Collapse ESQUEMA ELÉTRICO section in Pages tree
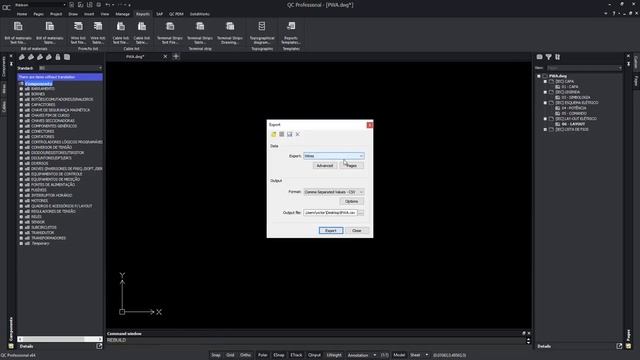 point(545,103)
